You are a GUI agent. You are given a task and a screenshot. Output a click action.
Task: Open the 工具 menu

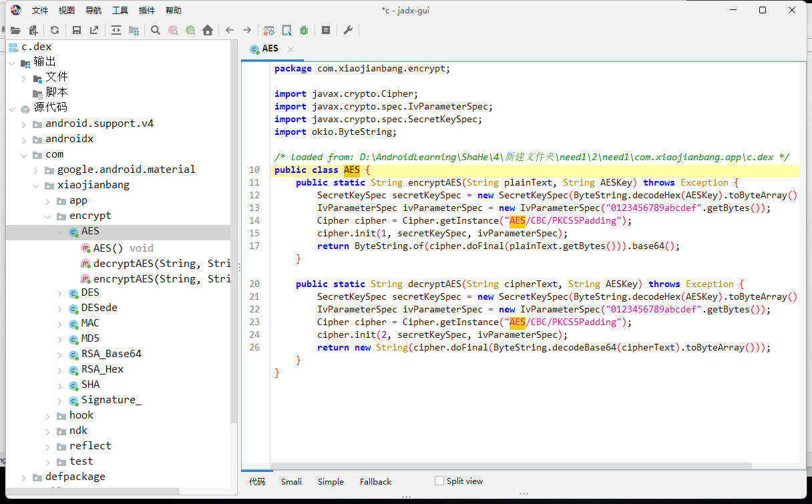[x=120, y=10]
